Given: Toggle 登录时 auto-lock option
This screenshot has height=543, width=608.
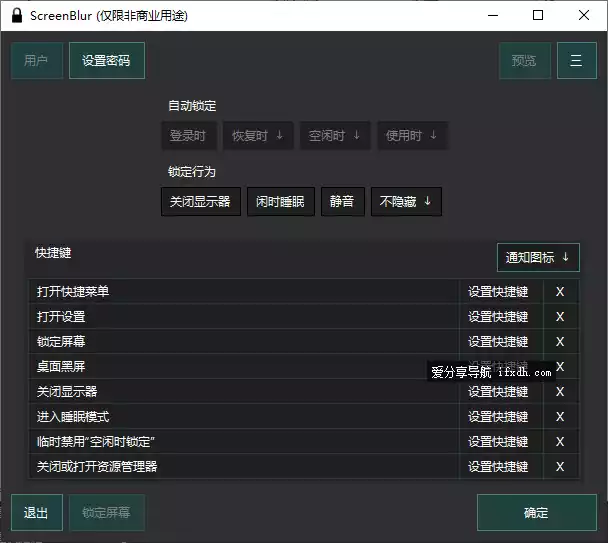Looking at the screenshot, I should [188, 135].
